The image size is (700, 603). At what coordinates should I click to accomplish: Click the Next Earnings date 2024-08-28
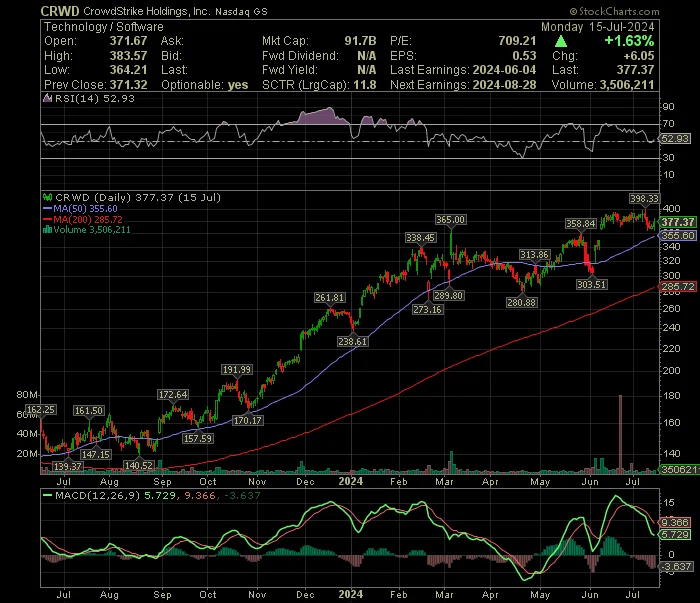coord(504,85)
